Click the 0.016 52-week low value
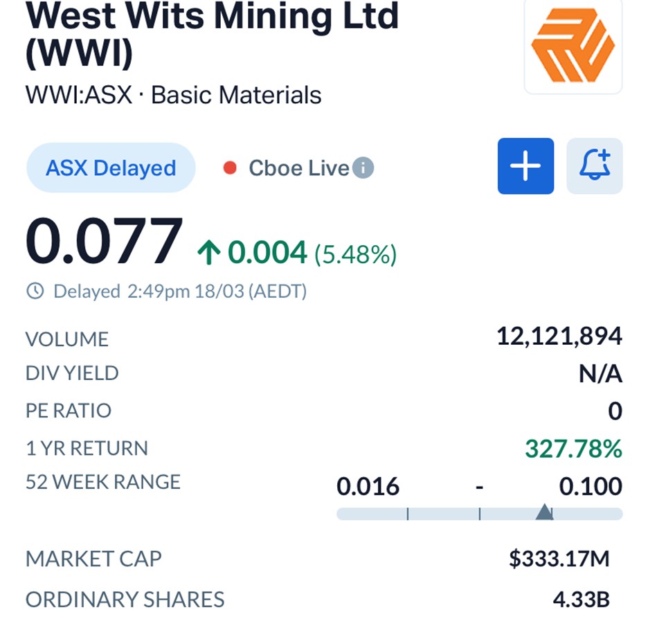Viewport: 648px width, 644px height. [368, 487]
